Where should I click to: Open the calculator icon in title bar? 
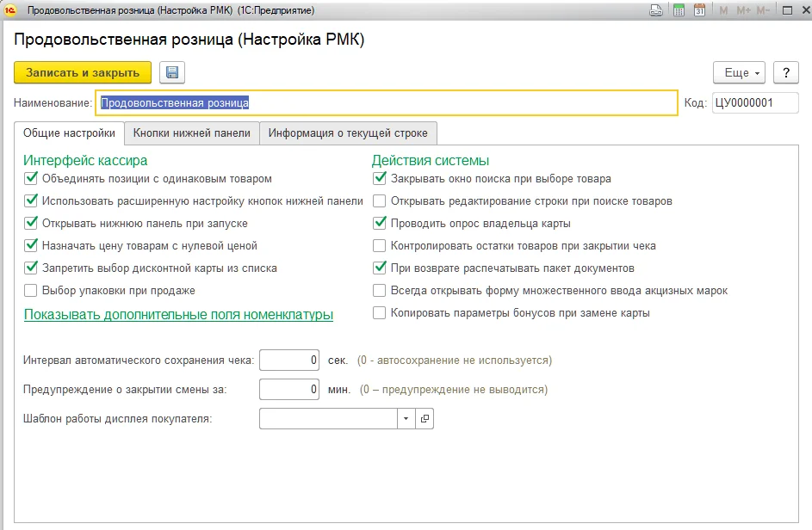[x=679, y=10]
